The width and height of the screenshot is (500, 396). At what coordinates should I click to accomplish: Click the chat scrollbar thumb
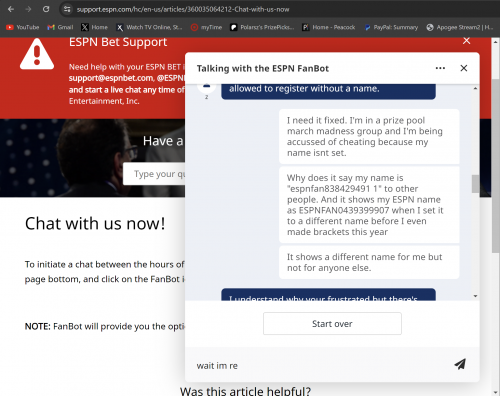coord(475,184)
